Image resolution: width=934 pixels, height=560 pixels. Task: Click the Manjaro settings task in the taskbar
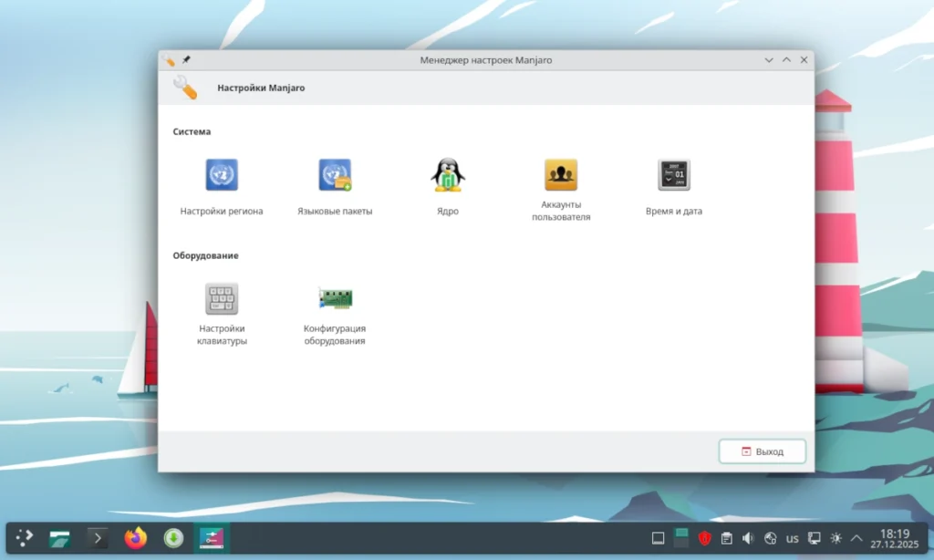point(212,538)
